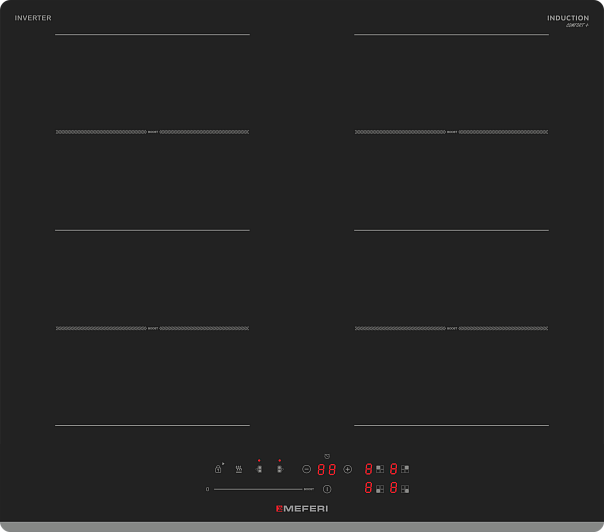The height and width of the screenshot is (532, 604).
Task: Tap the power level slider bar
Action: [x=257, y=489]
